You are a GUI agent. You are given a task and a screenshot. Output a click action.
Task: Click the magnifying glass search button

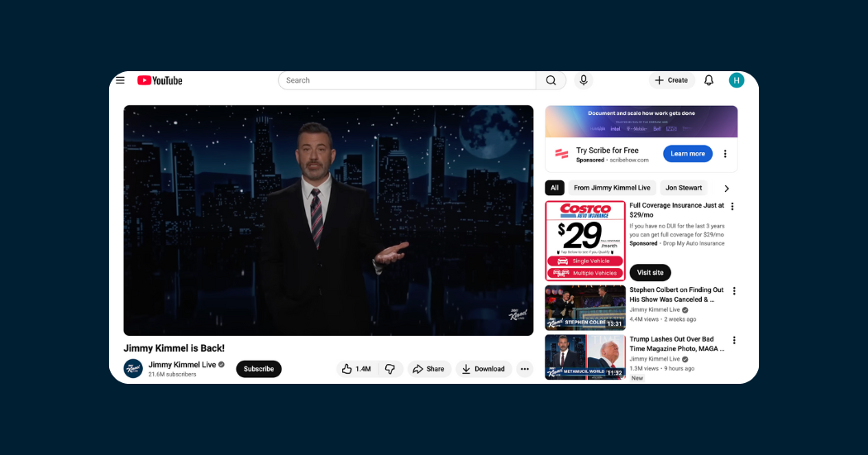point(551,80)
